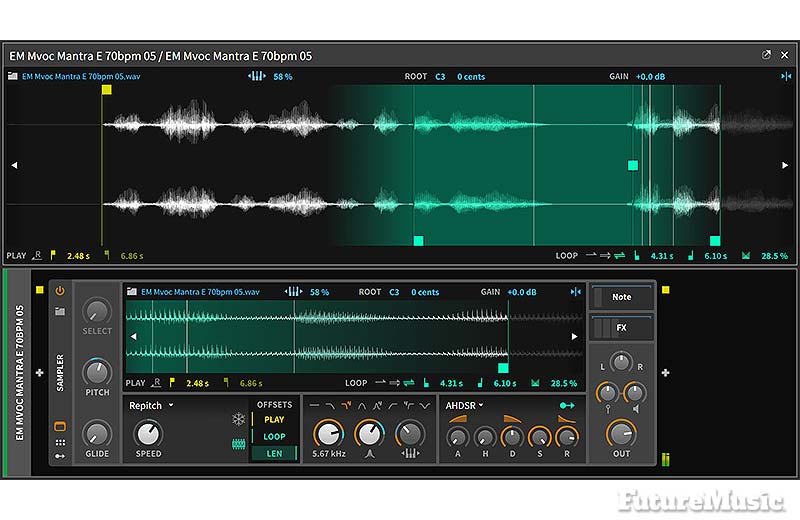The width and height of the screenshot is (800, 520).
Task: Adjust the SELECT knob
Action: click(97, 310)
